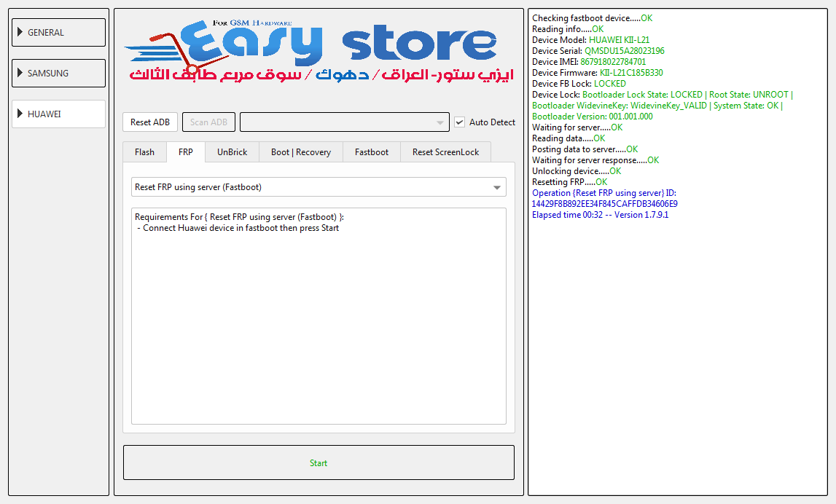The width and height of the screenshot is (836, 504).
Task: Open the ADB device dropdown list
Action: (345, 122)
